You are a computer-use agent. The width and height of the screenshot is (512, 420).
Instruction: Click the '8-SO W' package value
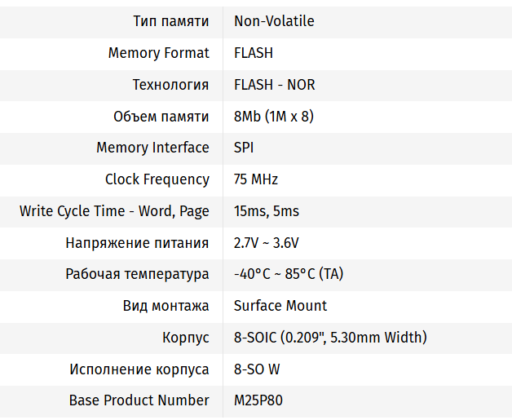coord(257,369)
